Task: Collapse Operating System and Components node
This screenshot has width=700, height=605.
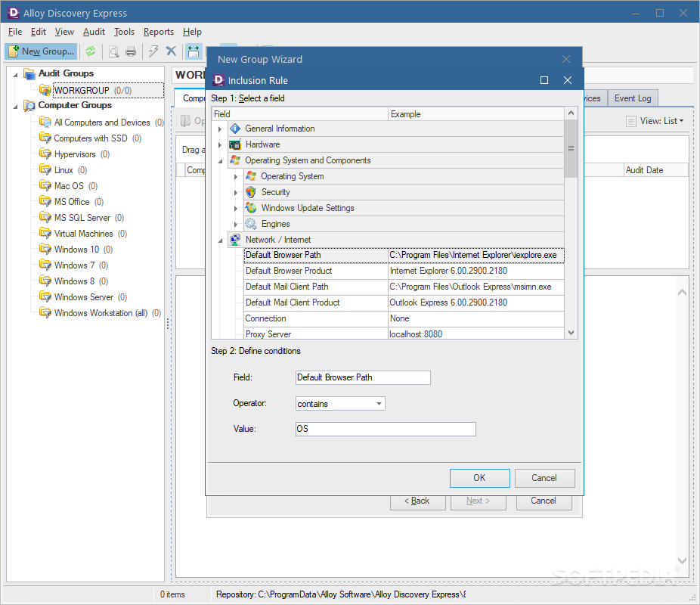Action: tap(220, 161)
